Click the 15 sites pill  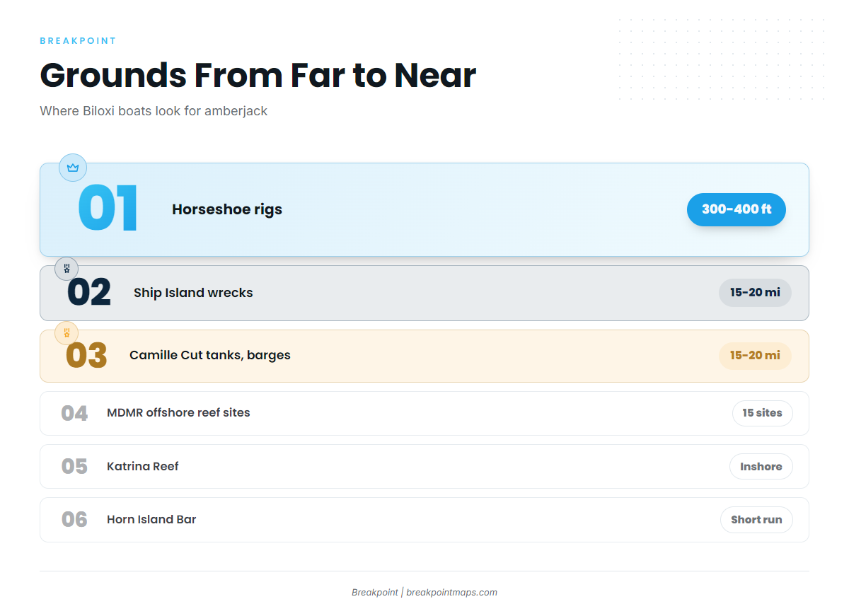point(762,413)
